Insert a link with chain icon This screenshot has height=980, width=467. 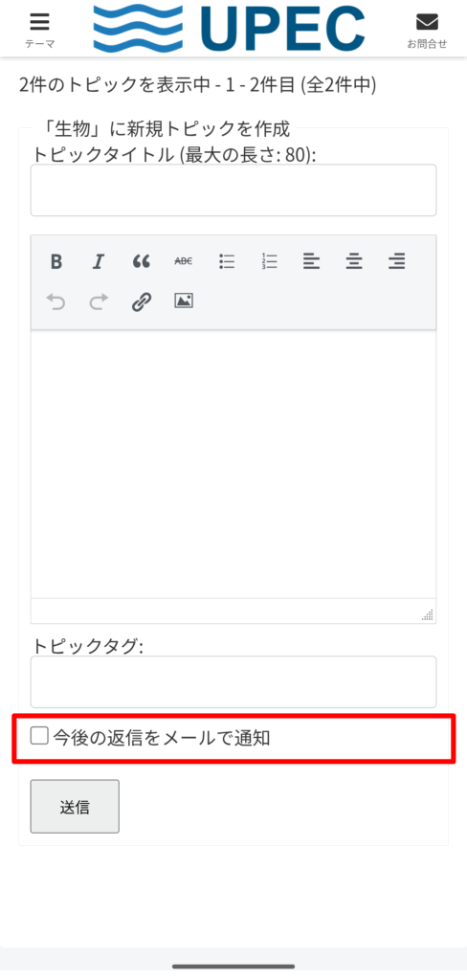142,301
